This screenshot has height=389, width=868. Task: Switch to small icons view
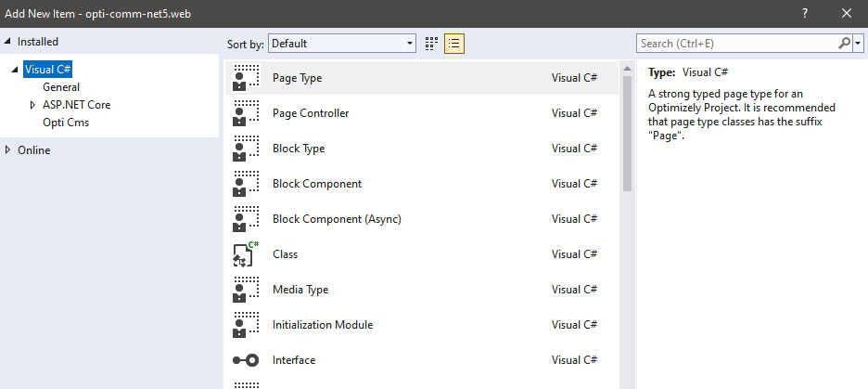pyautogui.click(x=432, y=44)
